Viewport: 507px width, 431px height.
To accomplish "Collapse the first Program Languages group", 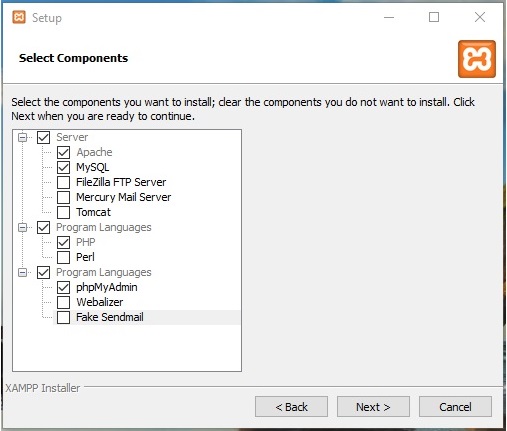I will coord(22,227).
